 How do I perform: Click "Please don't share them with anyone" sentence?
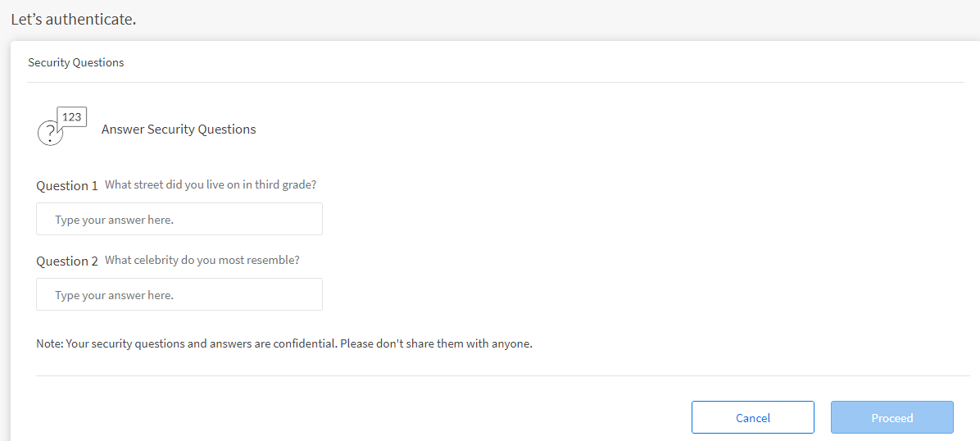[x=436, y=344]
